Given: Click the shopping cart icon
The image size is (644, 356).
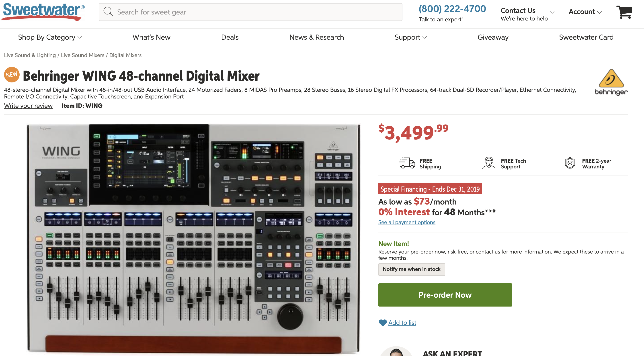Looking at the screenshot, I should point(624,12).
